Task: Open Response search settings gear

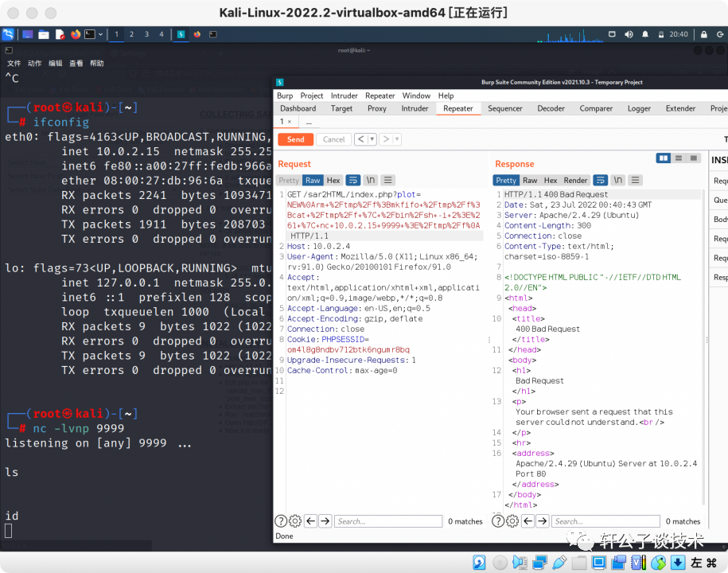Action: click(512, 521)
